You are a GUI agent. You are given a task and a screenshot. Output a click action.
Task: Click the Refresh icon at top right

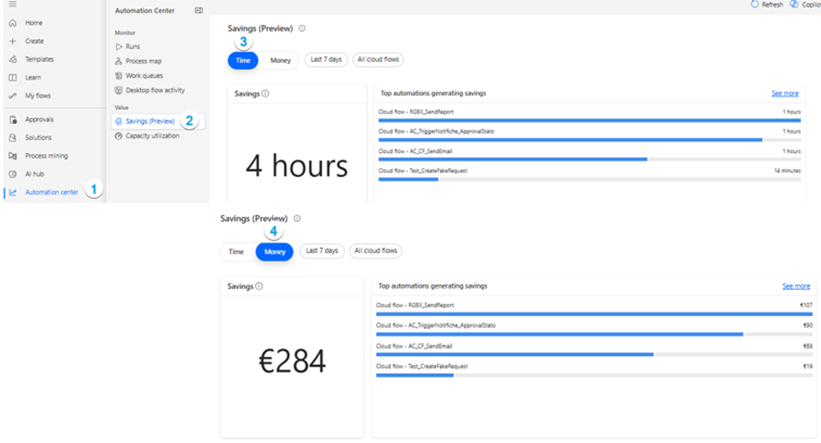(x=755, y=5)
